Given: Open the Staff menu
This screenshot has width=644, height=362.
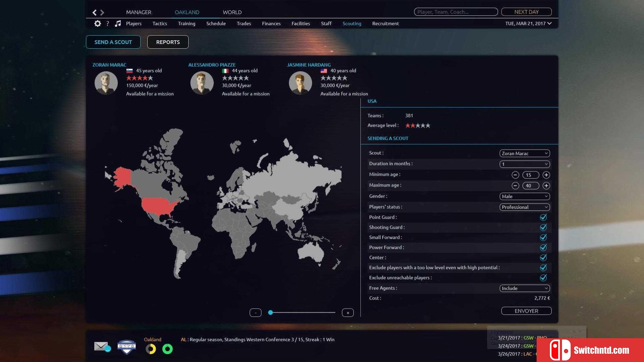Looking at the screenshot, I should click(326, 23).
